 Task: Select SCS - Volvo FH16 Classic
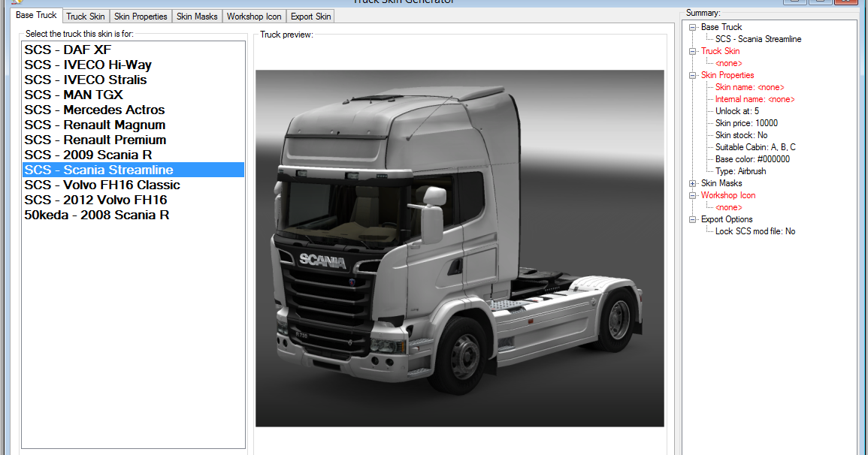pos(102,185)
